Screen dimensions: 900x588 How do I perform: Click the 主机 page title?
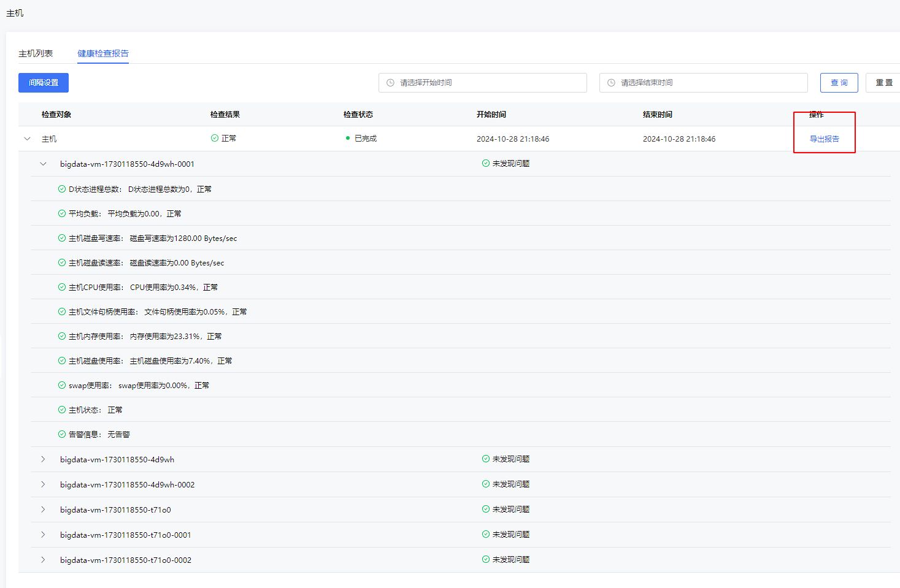click(15, 13)
